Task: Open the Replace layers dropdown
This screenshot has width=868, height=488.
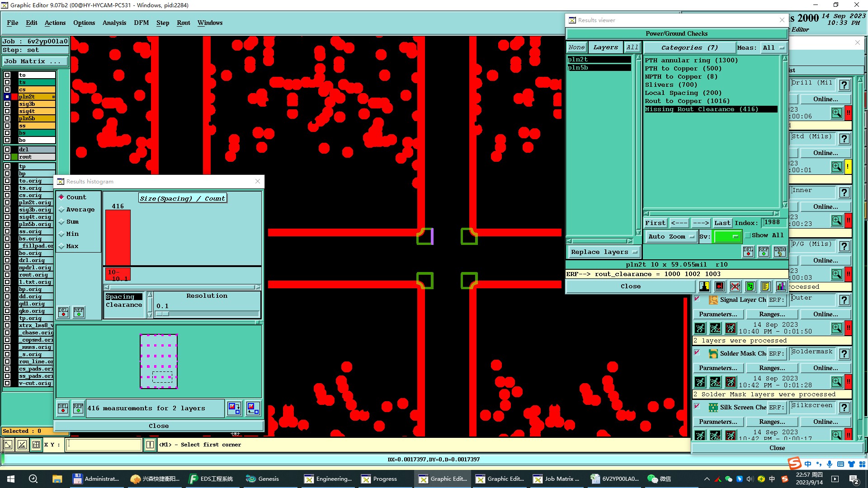Action: click(x=604, y=252)
